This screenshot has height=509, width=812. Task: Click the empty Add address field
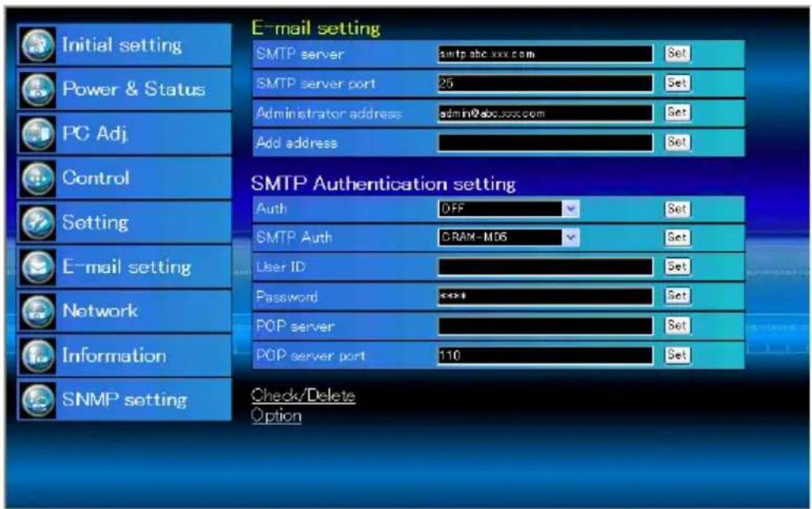point(545,143)
